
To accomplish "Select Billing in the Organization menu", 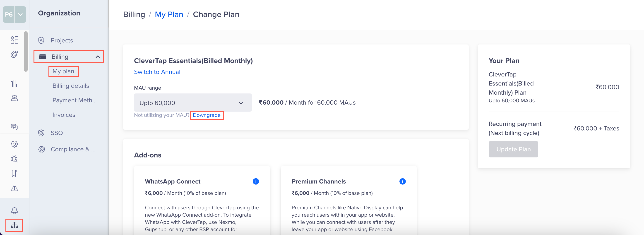I will point(69,57).
